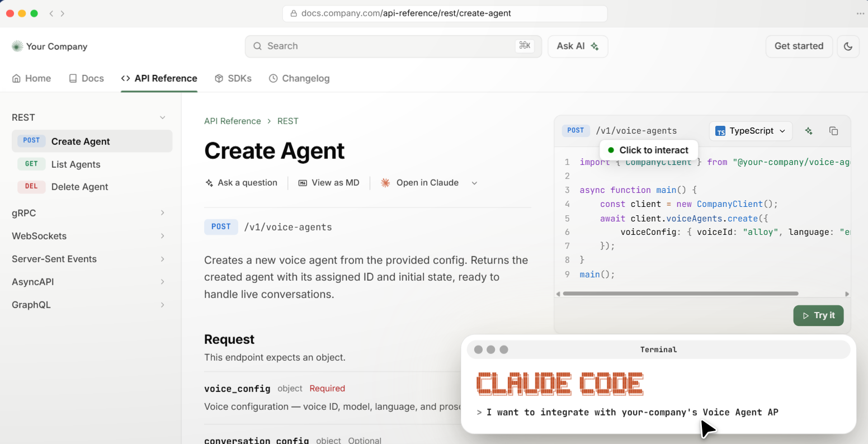Click Open in Claude
868x444 pixels.
coord(420,183)
